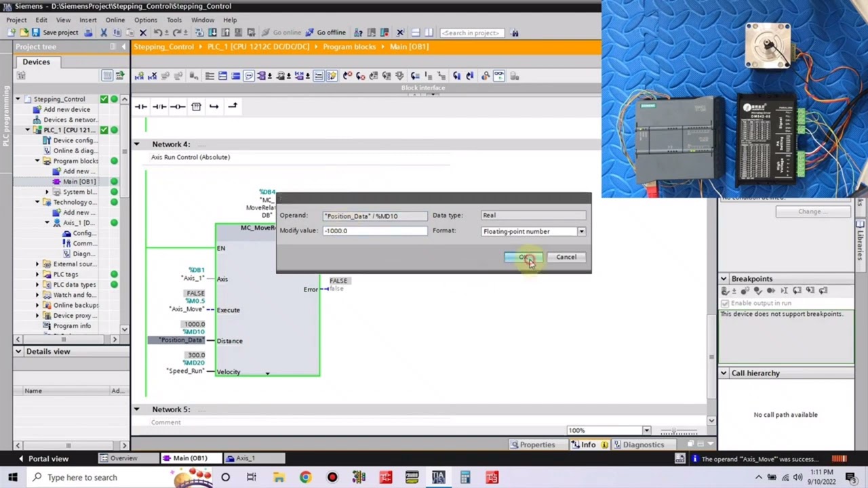
Task: Click the open branch arrow icon
Action: click(x=214, y=106)
